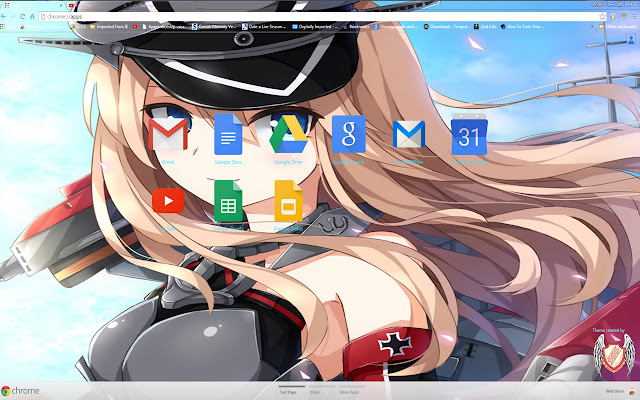This screenshot has width=640, height=400.
Task: Launch the Google Docs app
Action: click(x=228, y=134)
